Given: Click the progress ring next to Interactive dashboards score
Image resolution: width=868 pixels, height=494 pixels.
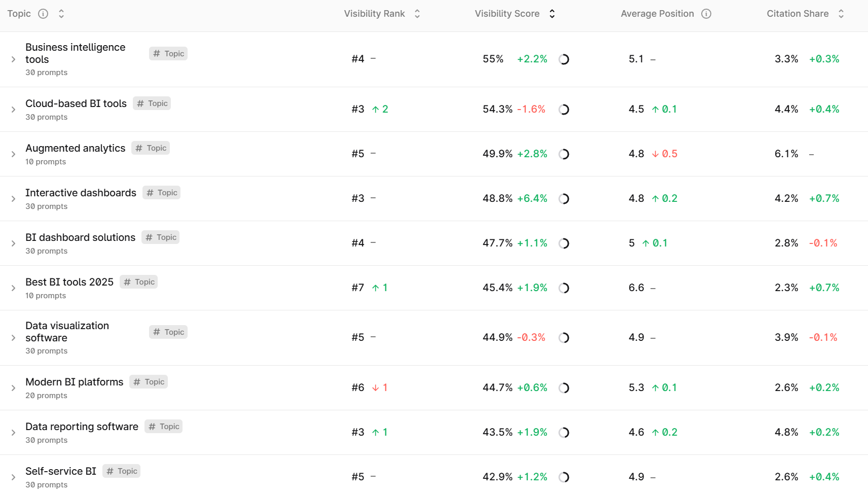Looking at the screenshot, I should [564, 199].
